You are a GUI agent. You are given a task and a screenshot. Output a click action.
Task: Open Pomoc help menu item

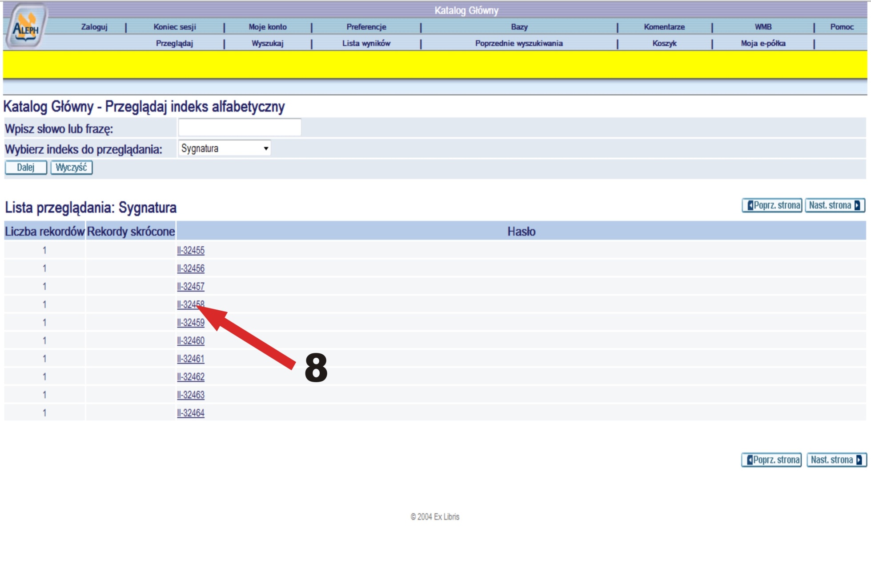tap(842, 27)
